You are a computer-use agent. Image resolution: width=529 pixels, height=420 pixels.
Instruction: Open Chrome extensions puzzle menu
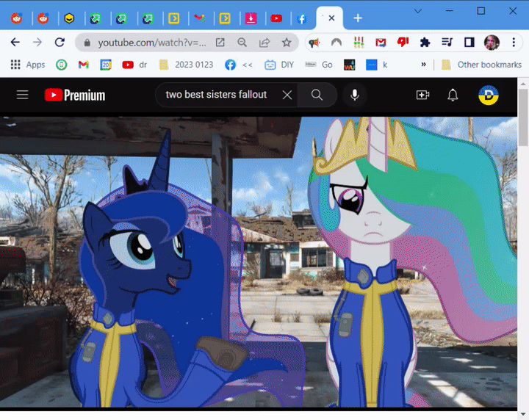pyautogui.click(x=425, y=43)
